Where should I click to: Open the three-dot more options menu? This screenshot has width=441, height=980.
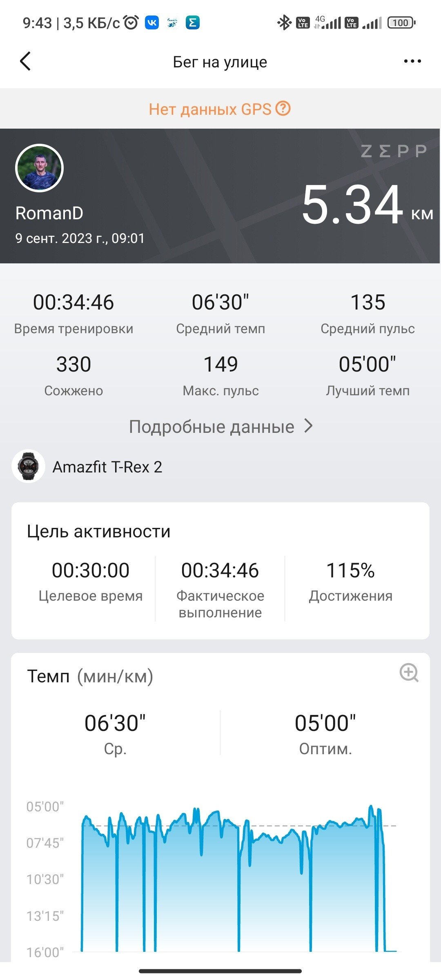412,61
